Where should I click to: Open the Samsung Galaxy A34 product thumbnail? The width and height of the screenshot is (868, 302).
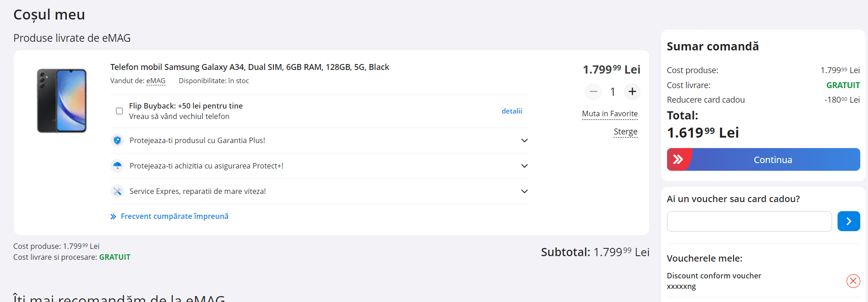(x=62, y=101)
